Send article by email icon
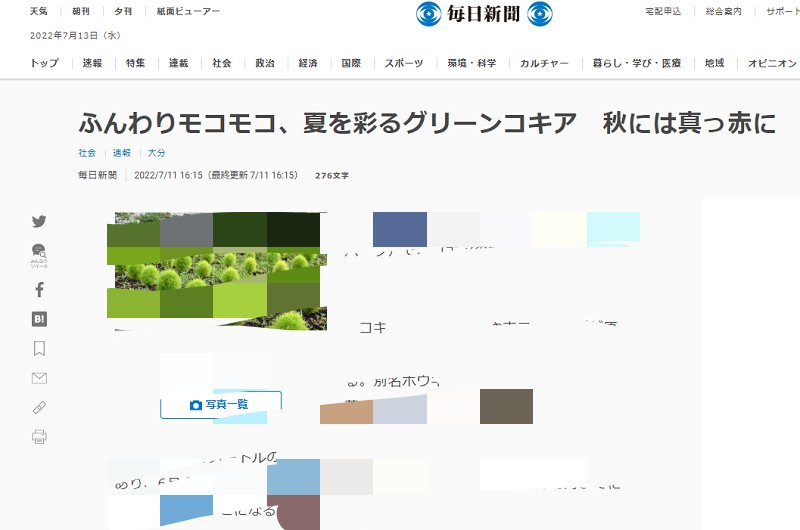800x530 pixels. (39, 378)
